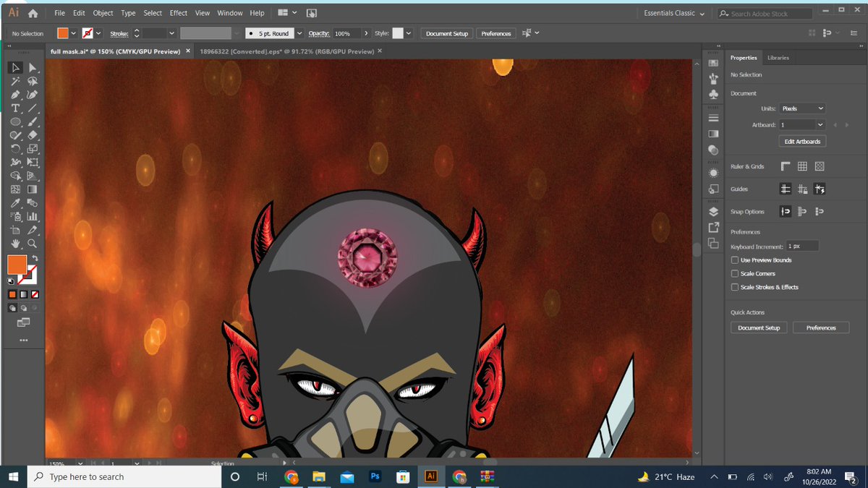Select the Free Transform tool
The width and height of the screenshot is (868, 488).
[33, 163]
